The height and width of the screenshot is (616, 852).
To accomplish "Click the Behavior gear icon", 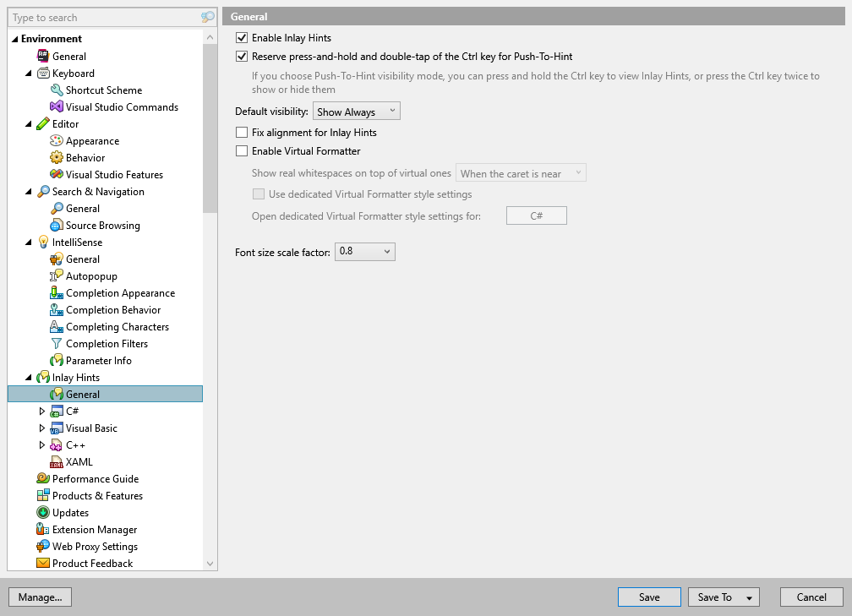I will (57, 157).
